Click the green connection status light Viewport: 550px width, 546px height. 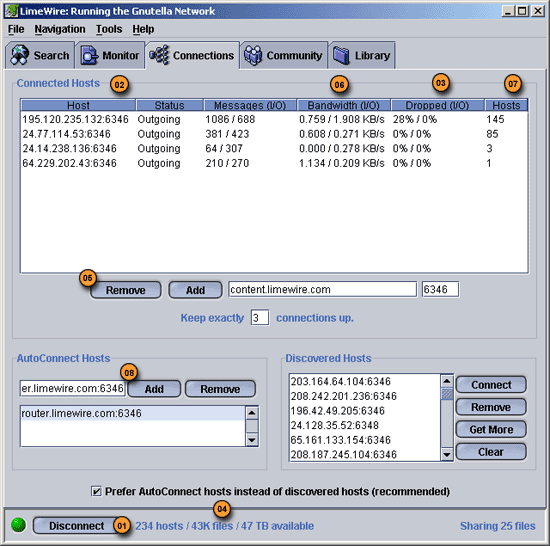[x=18, y=525]
